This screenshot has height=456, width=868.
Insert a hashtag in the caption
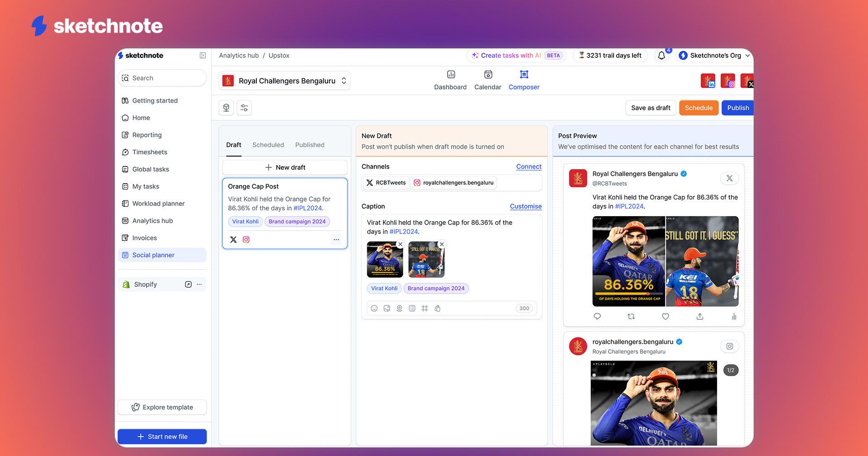point(425,309)
